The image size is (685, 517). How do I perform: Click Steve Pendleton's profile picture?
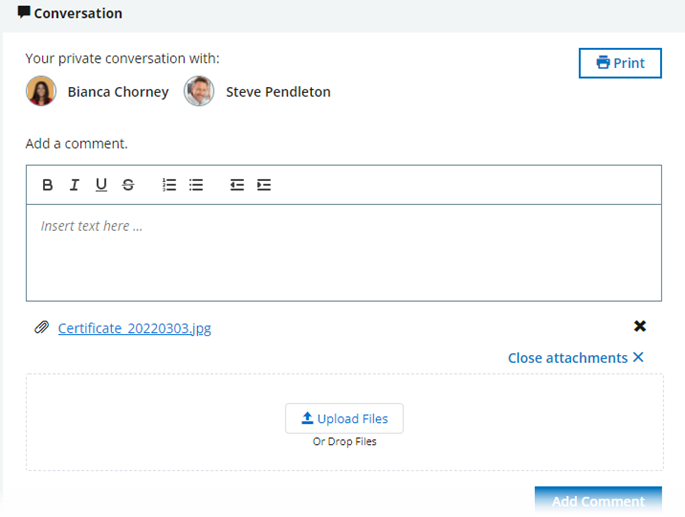click(x=199, y=91)
